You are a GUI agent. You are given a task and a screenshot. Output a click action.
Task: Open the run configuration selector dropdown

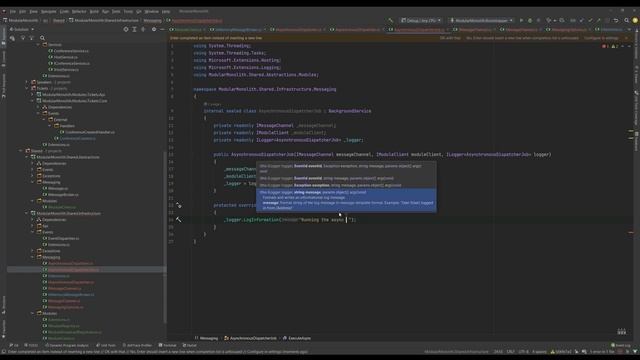[481, 20]
